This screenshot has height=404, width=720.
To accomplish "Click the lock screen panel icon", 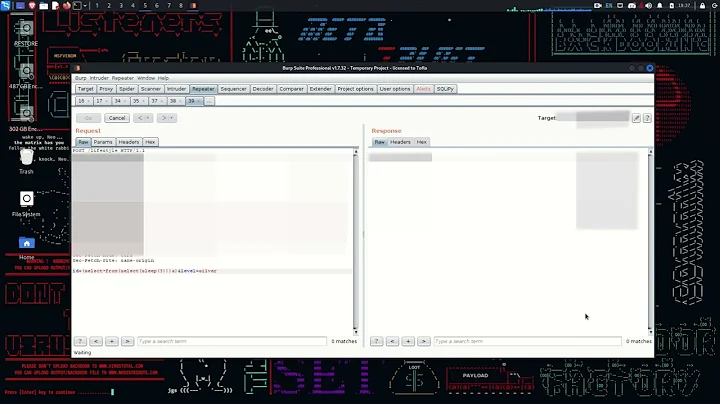I will [702, 6].
